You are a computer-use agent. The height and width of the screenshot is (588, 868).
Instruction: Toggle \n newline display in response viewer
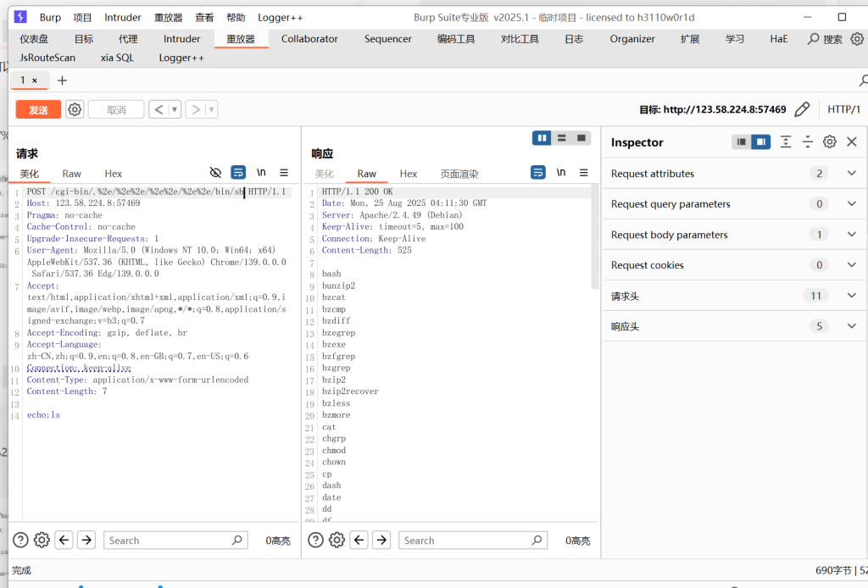point(561,173)
